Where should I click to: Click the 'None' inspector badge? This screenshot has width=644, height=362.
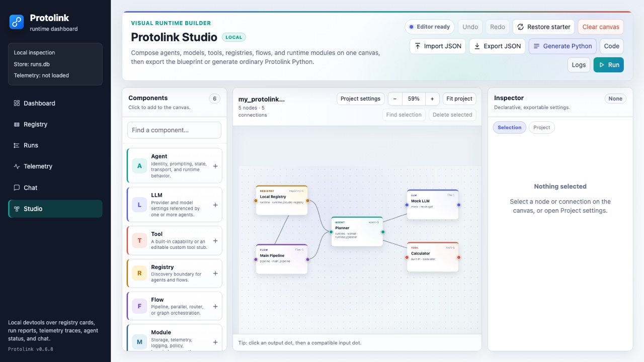pyautogui.click(x=615, y=99)
